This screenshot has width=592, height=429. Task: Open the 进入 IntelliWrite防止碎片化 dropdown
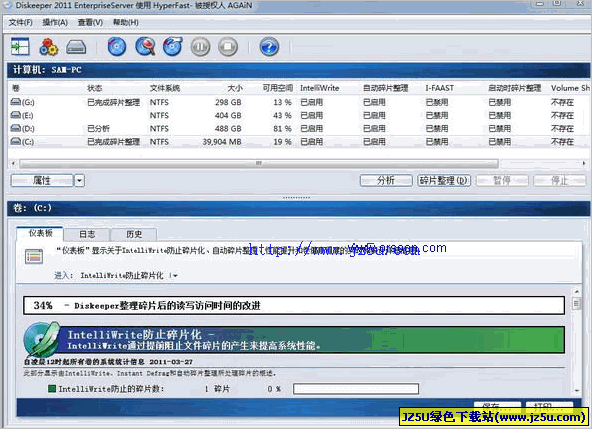point(174,276)
